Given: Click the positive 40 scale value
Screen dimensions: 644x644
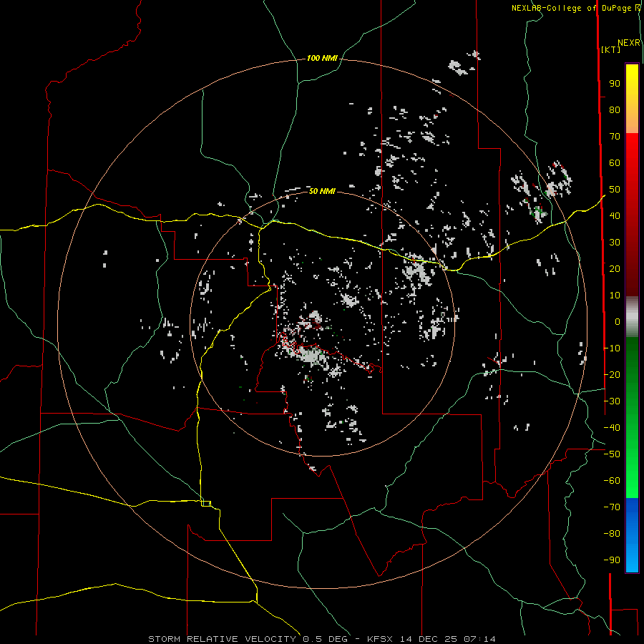Looking at the screenshot, I should pyautogui.click(x=615, y=216).
